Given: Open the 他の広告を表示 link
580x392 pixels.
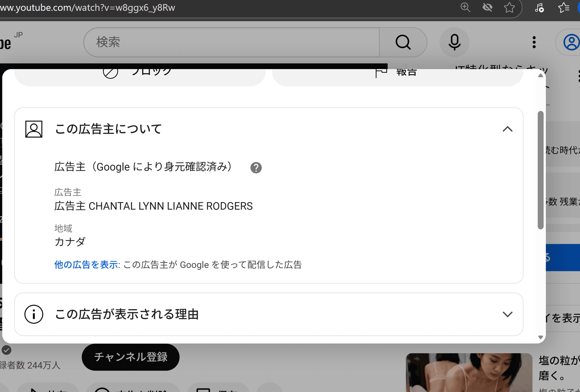Looking at the screenshot, I should (x=86, y=265).
